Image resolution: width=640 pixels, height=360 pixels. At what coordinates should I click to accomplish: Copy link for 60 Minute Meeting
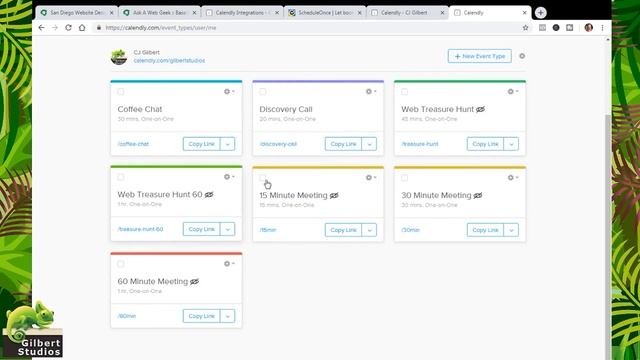click(202, 316)
